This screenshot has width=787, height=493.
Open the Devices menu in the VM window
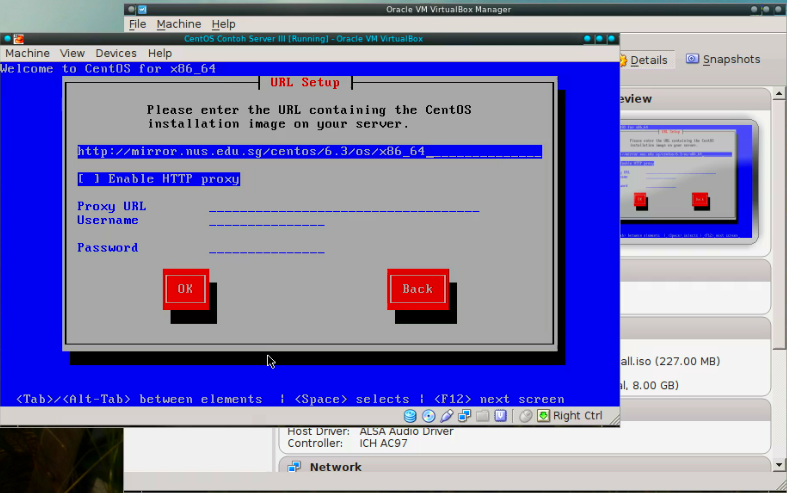116,53
